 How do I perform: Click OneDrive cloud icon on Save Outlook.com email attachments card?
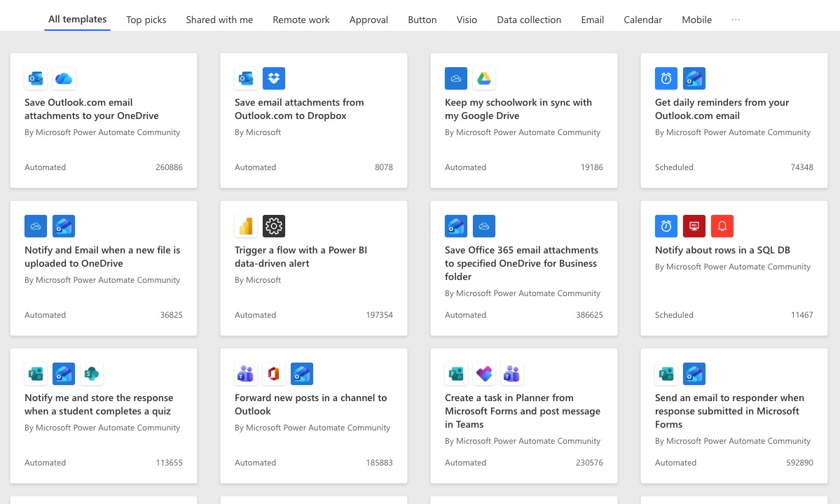click(64, 78)
